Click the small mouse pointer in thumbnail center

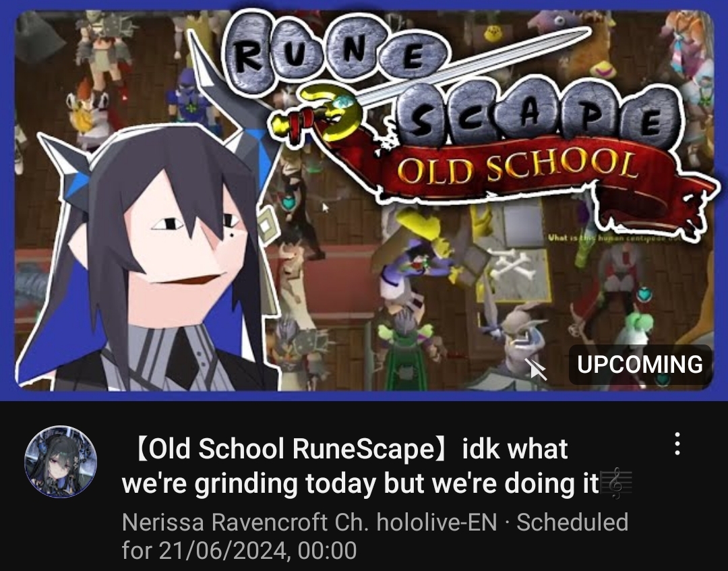tap(325, 208)
